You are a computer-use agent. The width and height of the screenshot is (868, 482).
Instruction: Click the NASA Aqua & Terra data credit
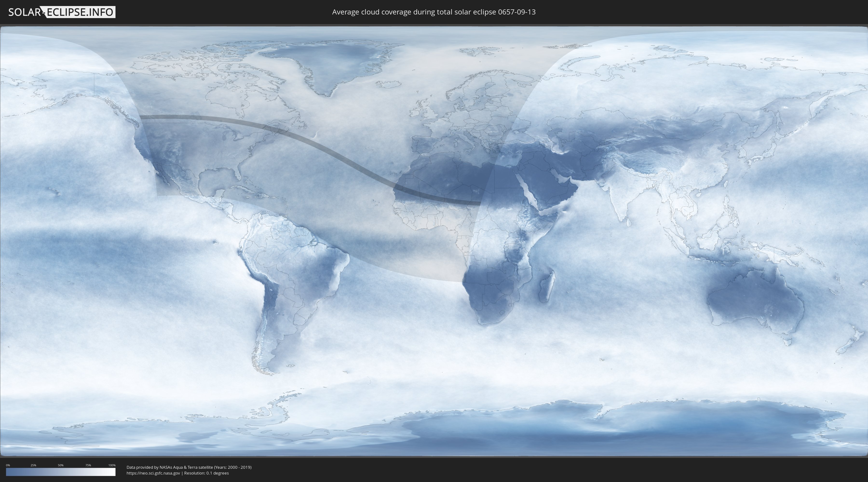(189, 467)
